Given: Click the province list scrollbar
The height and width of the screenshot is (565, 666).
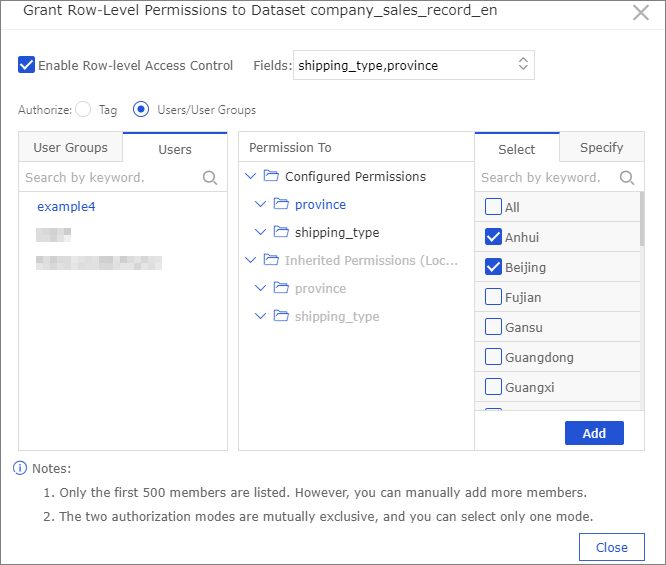Looking at the screenshot, I should point(642,219).
